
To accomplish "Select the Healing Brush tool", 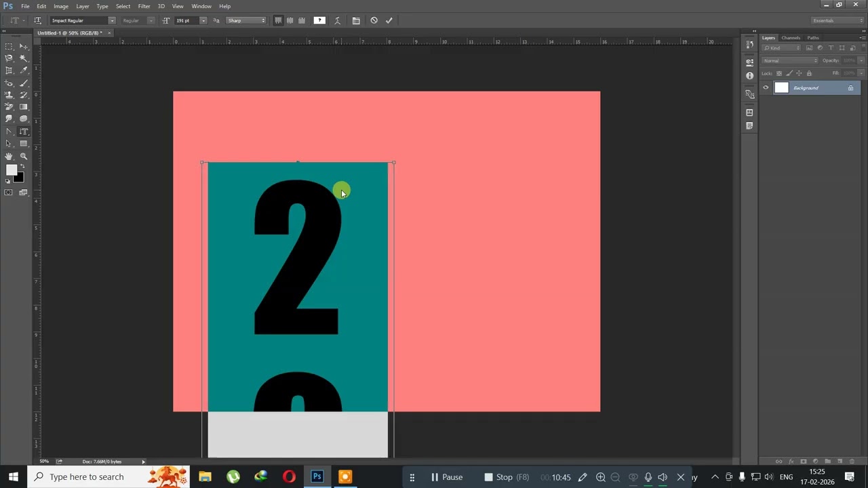I will pyautogui.click(x=9, y=83).
